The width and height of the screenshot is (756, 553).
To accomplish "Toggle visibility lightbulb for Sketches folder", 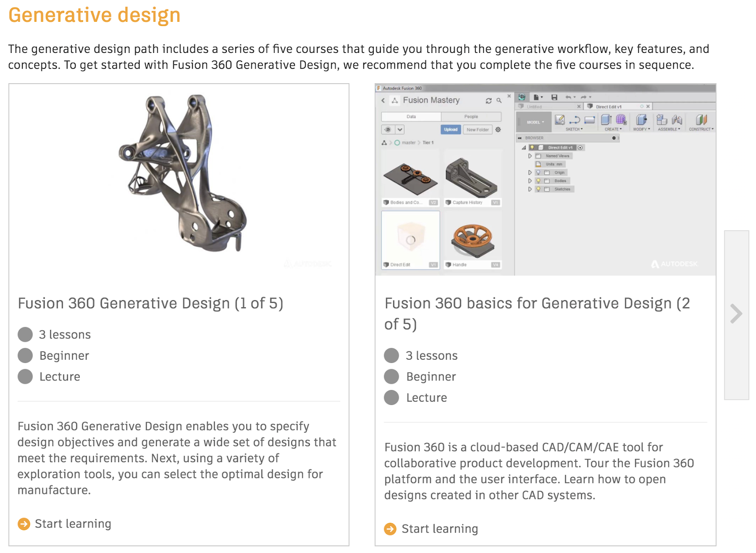I will (x=538, y=190).
